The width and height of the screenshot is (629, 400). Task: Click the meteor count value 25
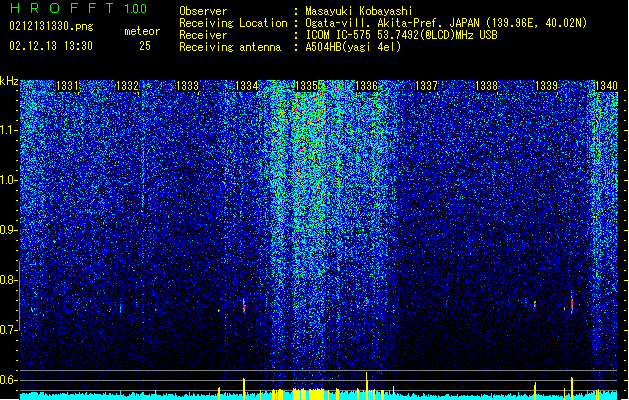click(x=145, y=46)
